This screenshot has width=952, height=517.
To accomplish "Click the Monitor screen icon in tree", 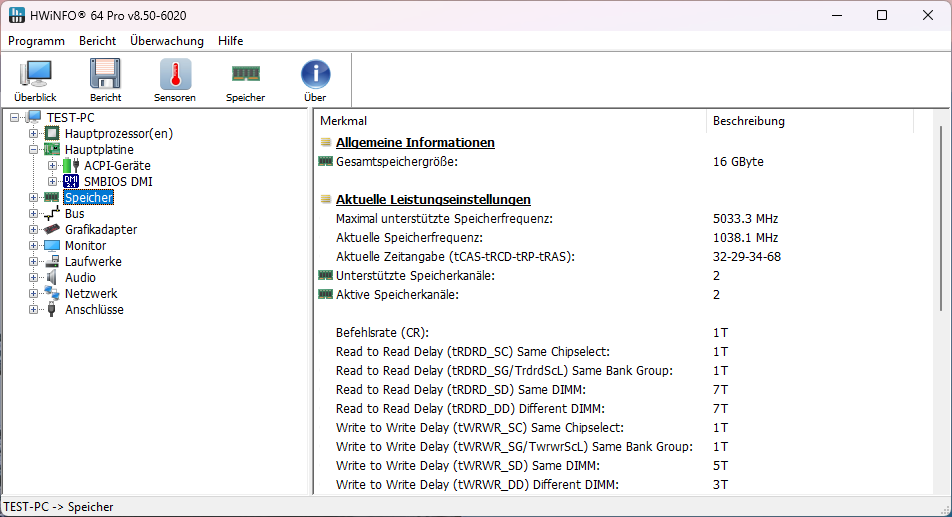I will (52, 245).
